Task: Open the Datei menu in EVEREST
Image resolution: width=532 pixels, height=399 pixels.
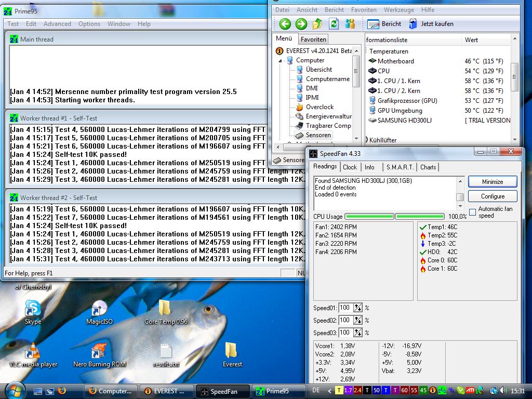Action: [282, 10]
